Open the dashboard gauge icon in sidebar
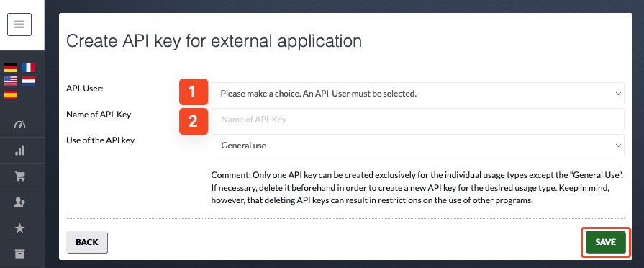The height and width of the screenshot is (268, 644). coord(19,125)
